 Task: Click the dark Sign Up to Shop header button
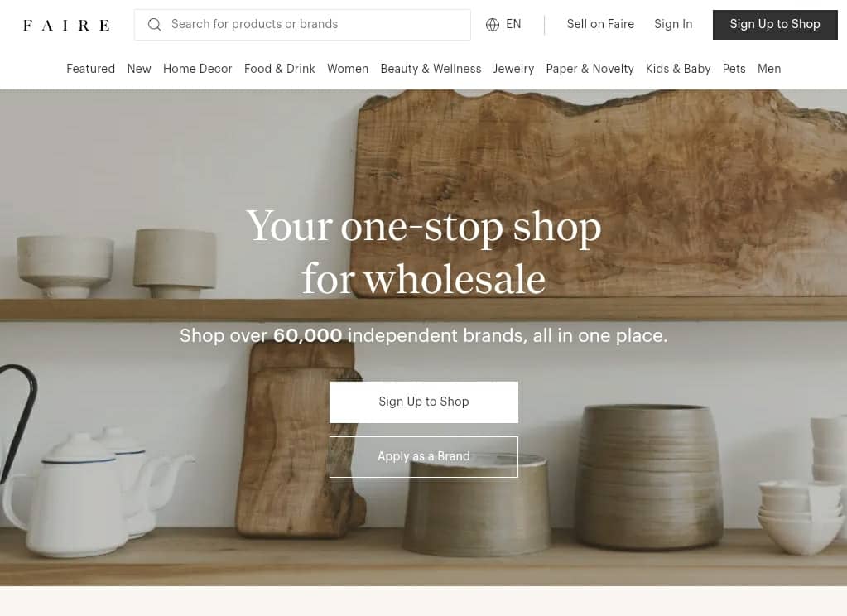pyautogui.click(x=775, y=24)
